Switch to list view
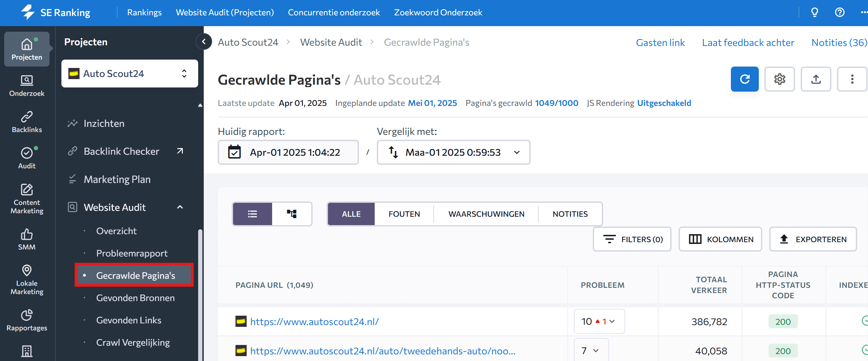868x361 pixels. pyautogui.click(x=253, y=214)
